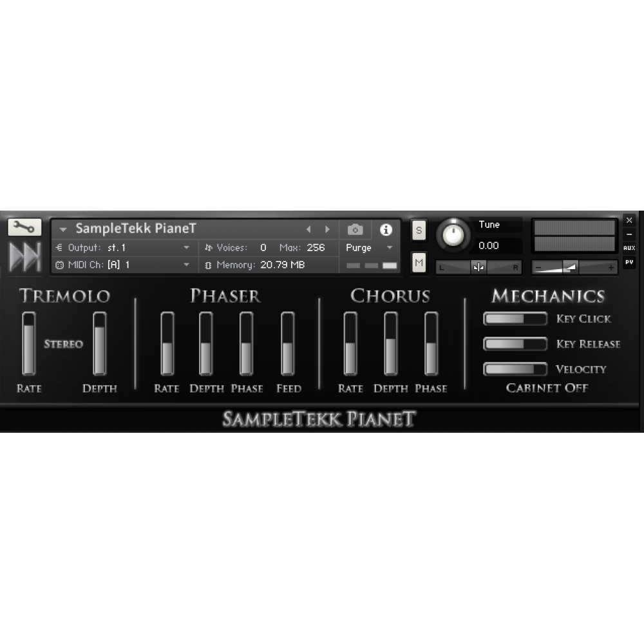This screenshot has height=644, width=644.
Task: Open instrument edit mode via wrench icon
Action: [24, 227]
